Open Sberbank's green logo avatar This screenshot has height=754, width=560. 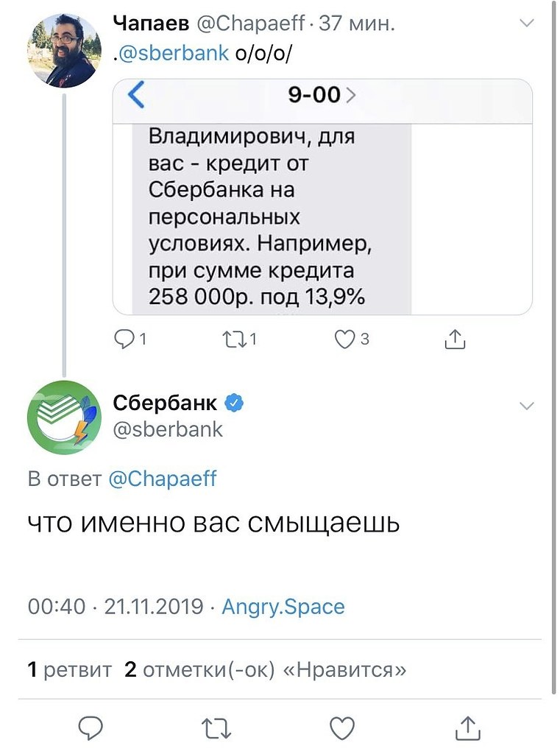click(63, 417)
